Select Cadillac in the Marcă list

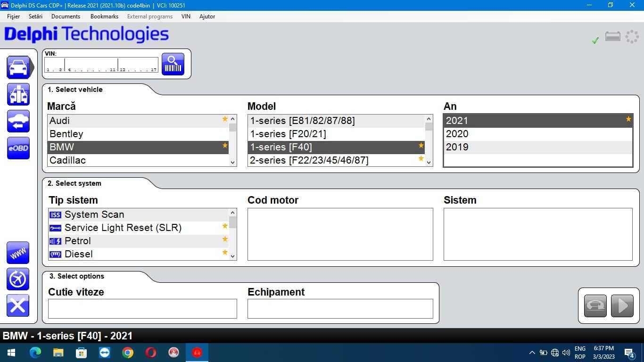(138, 160)
